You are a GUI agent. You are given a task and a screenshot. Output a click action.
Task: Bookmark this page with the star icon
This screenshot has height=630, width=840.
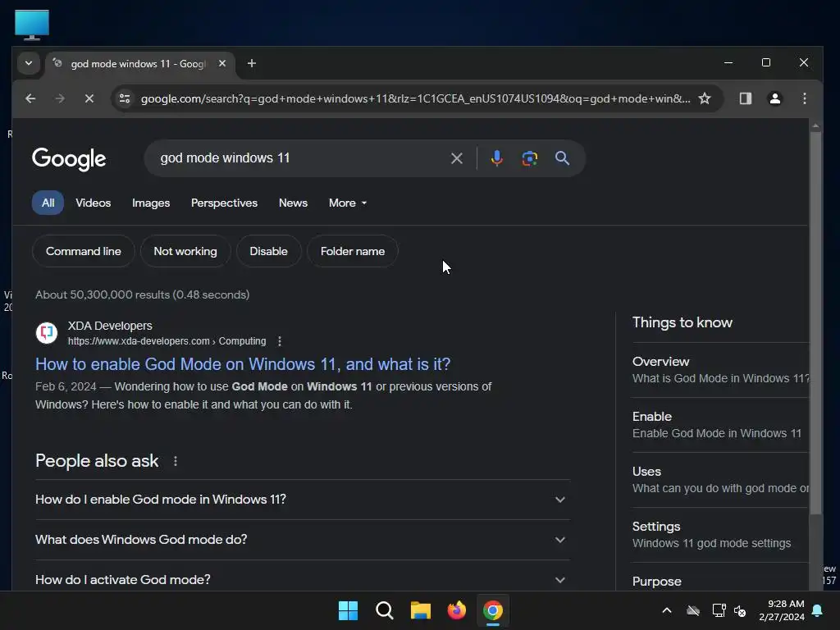click(705, 98)
